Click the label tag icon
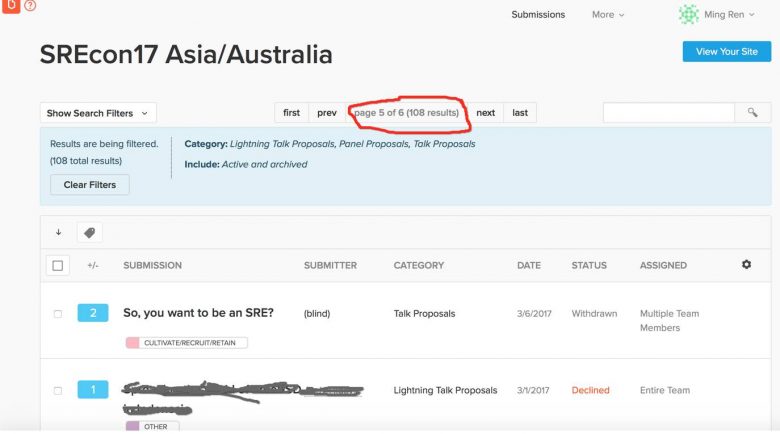 (x=90, y=232)
